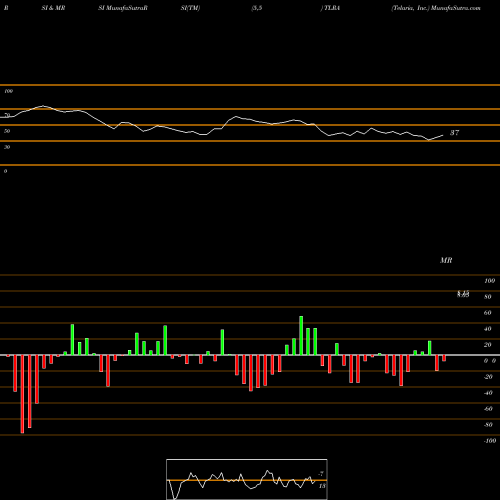This screenshot has height=500, width=500.
Task: Click the MR axis label -80
Action: [488, 425]
